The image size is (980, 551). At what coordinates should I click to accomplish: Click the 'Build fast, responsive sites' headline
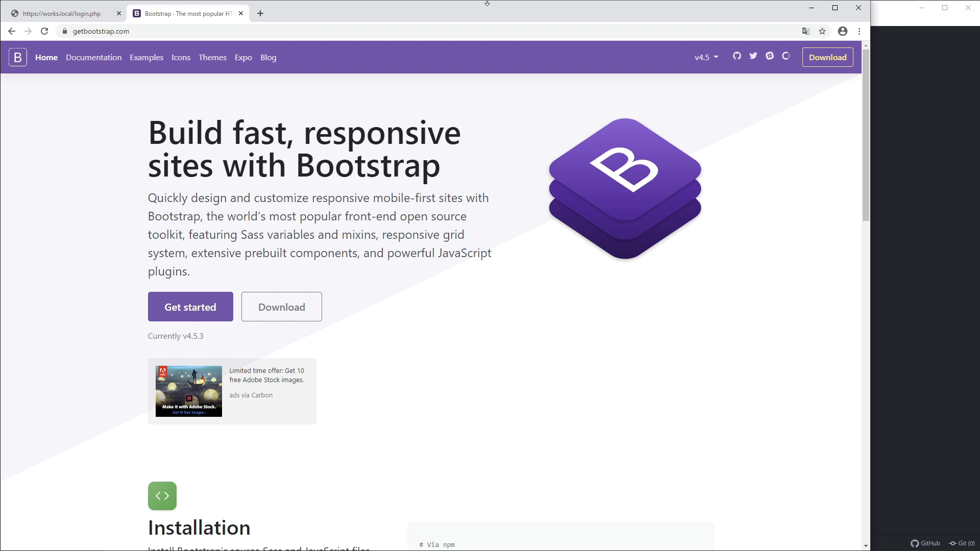[x=304, y=149]
